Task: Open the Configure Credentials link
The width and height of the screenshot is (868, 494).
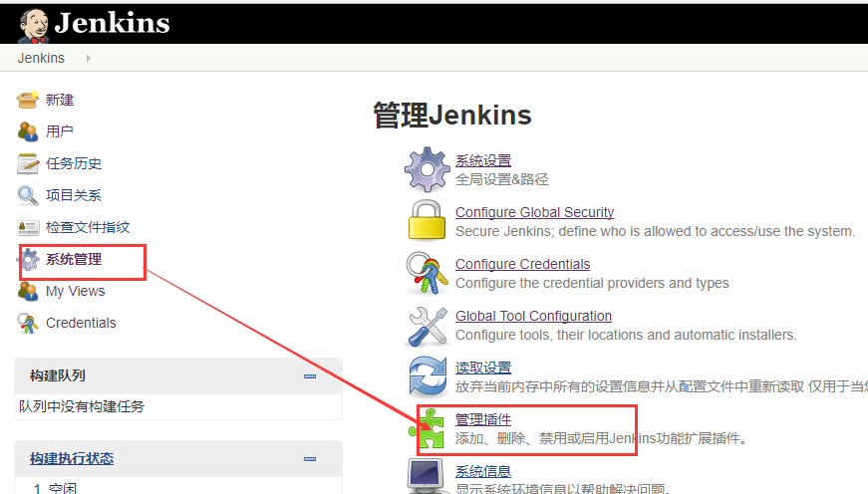Action: pyautogui.click(x=522, y=264)
